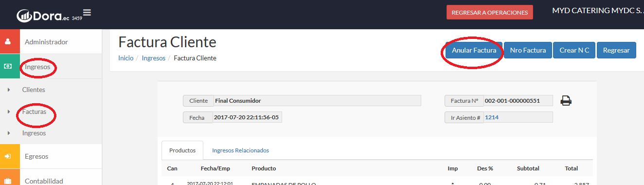Click MYD CATERING company name
This screenshot has height=185, width=644.
pos(598,10)
